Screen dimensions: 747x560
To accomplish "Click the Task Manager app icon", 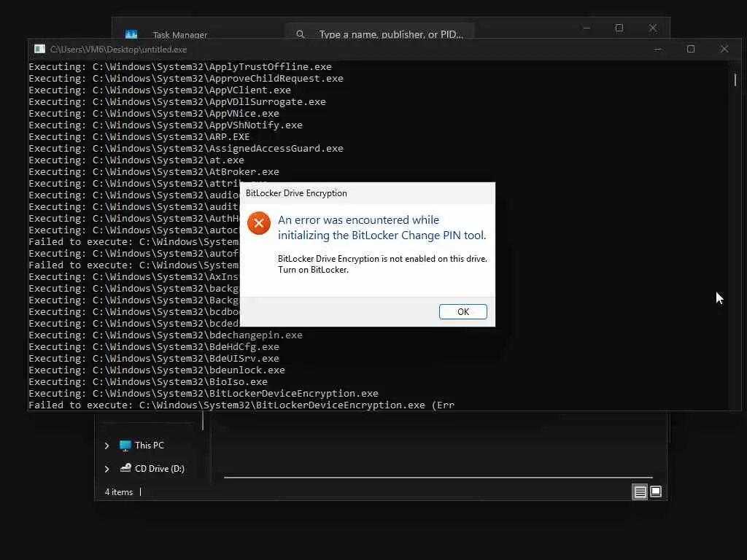I will click(x=131, y=34).
